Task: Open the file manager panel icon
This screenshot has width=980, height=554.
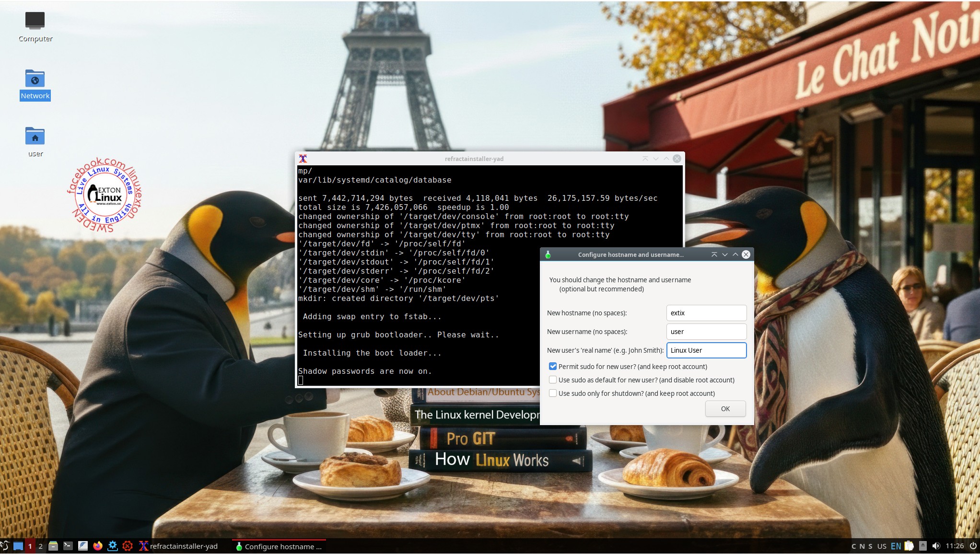Action: 53,546
